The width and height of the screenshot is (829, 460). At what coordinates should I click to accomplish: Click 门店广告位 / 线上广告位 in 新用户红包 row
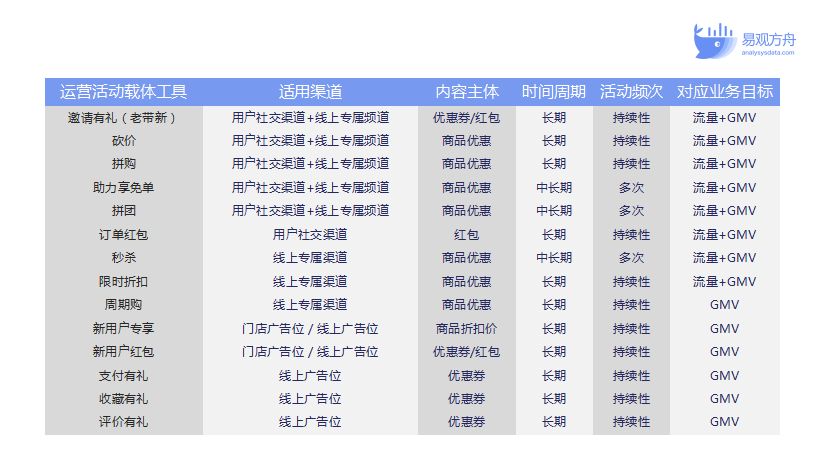click(310, 352)
